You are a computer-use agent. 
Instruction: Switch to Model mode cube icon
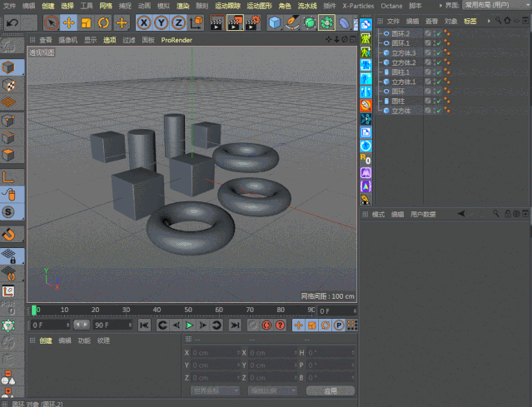8,67
